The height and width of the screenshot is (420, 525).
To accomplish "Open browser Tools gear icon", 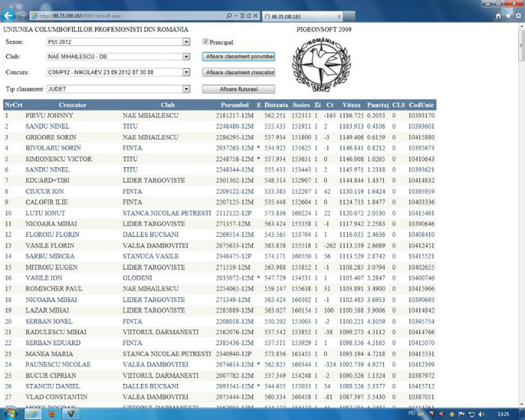I will tap(518, 16).
